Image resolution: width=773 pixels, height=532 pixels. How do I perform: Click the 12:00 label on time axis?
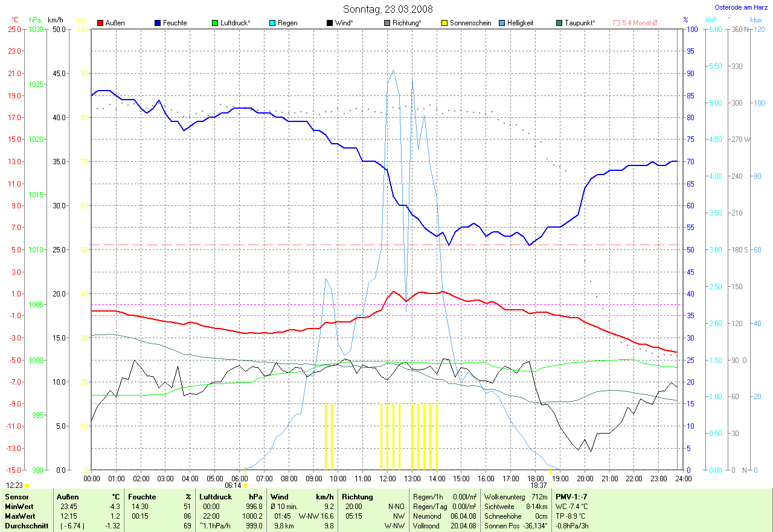point(387,478)
